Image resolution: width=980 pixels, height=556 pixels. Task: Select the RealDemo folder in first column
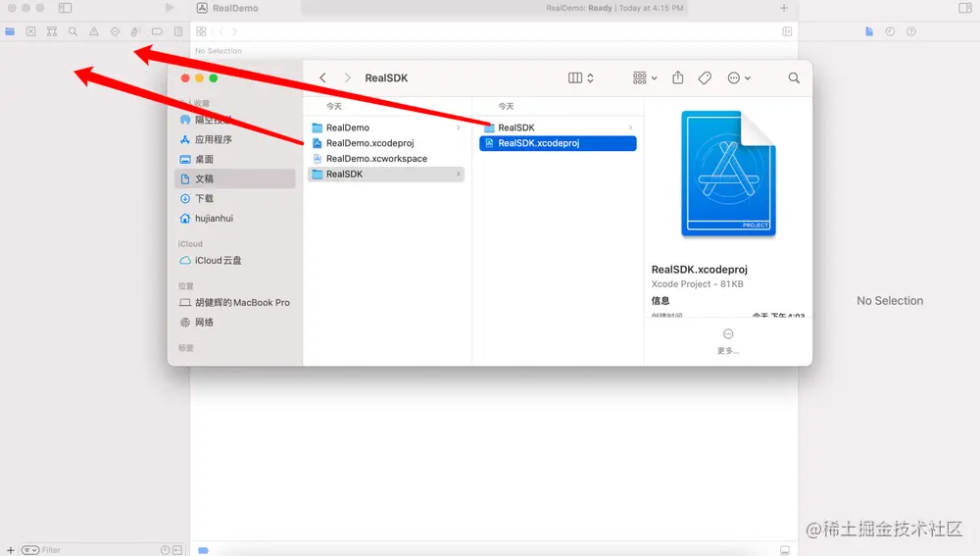(386, 127)
